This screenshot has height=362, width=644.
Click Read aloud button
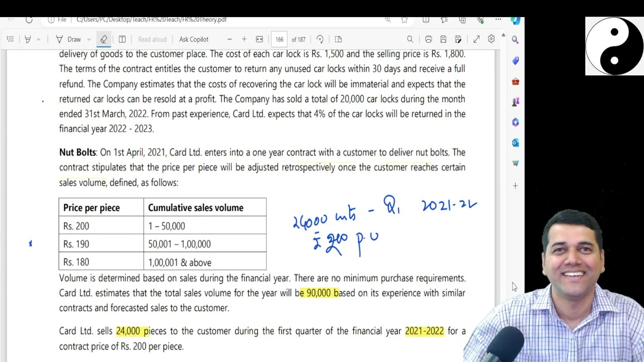[152, 39]
